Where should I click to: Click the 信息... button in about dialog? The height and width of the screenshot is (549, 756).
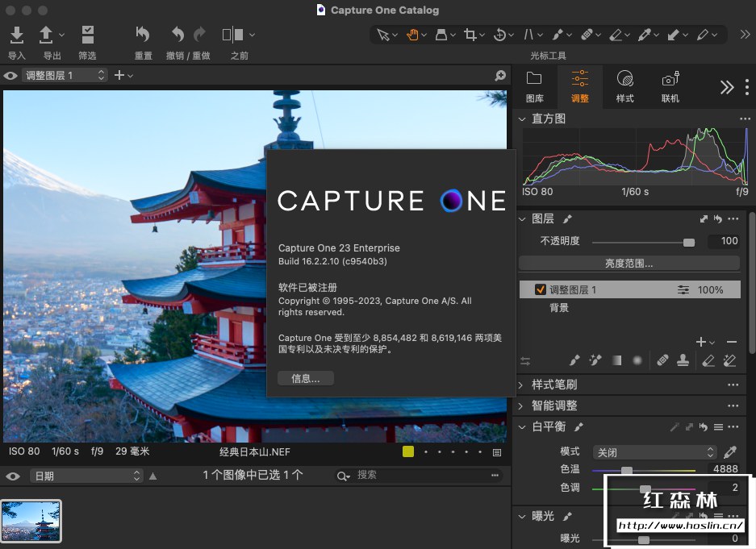(306, 379)
